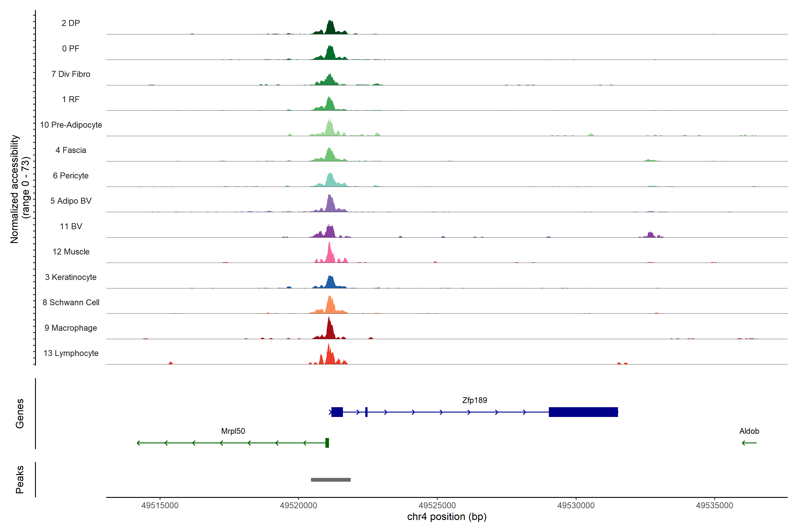Screen dimensions: 798x532
Task: Click the Mrpl50 gene label
Action: coord(233,431)
